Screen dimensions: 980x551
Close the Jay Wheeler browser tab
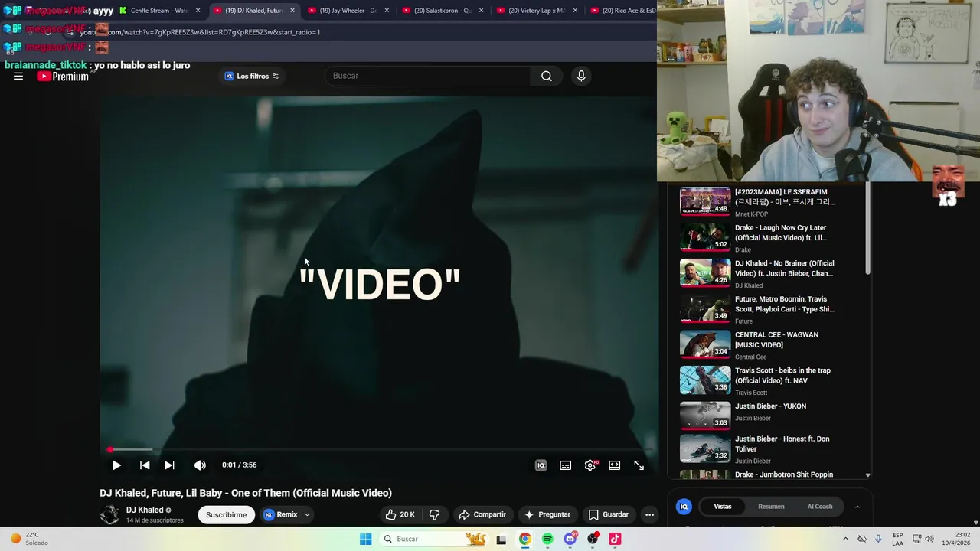pos(387,11)
